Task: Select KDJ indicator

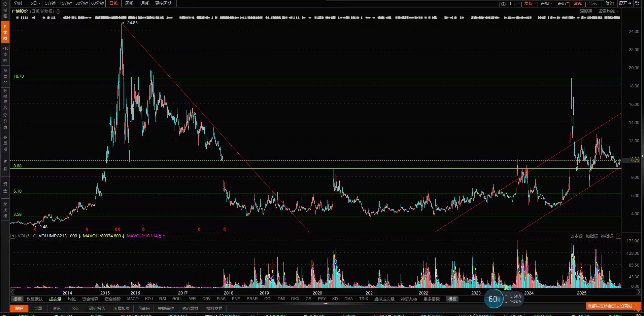Action: (x=149, y=299)
